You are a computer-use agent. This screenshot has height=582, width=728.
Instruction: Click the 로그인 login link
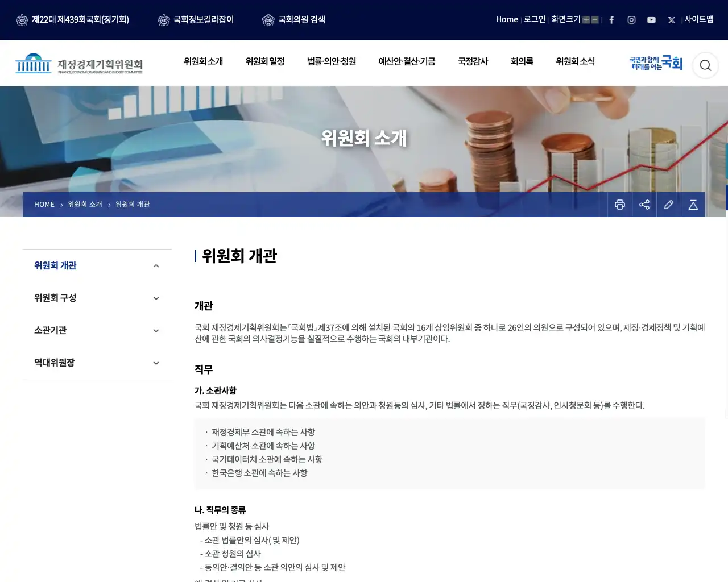pyautogui.click(x=535, y=19)
